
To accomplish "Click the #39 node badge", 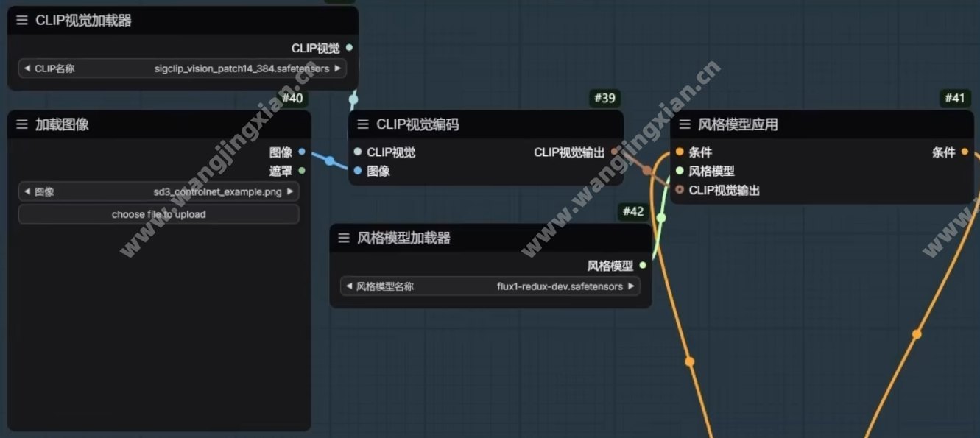I will pyautogui.click(x=604, y=99).
